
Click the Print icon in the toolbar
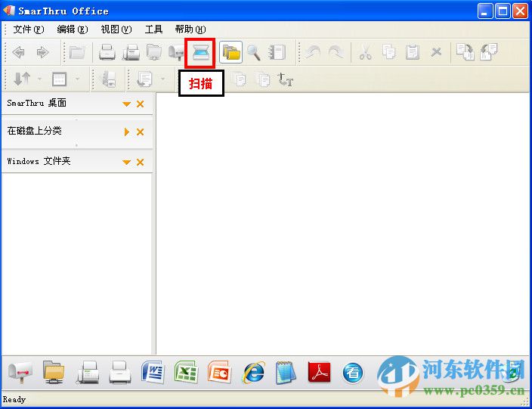click(107, 52)
